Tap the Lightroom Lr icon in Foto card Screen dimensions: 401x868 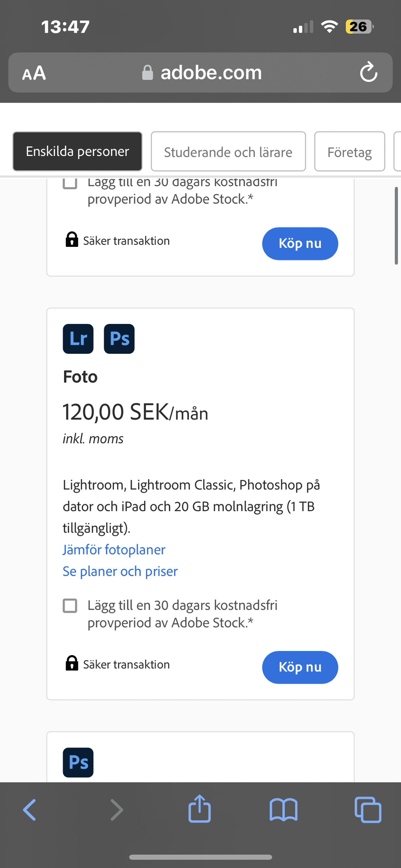point(78,339)
